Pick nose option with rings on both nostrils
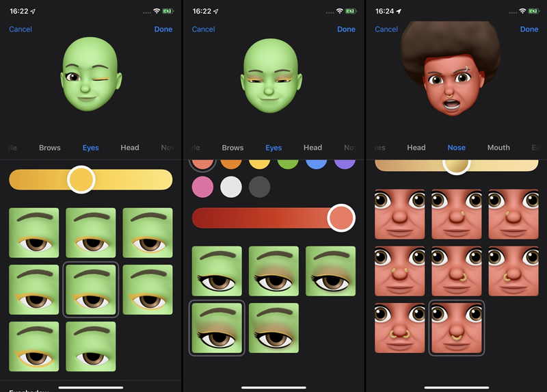547x392 pixels. click(x=400, y=328)
